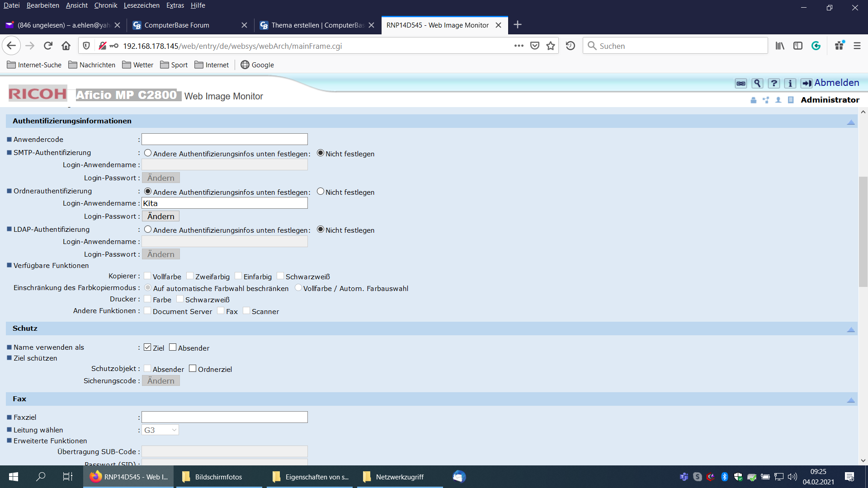Viewport: 868px width, 488px height.
Task: Open the Leitung wählen G3 dropdown
Action: point(160,430)
